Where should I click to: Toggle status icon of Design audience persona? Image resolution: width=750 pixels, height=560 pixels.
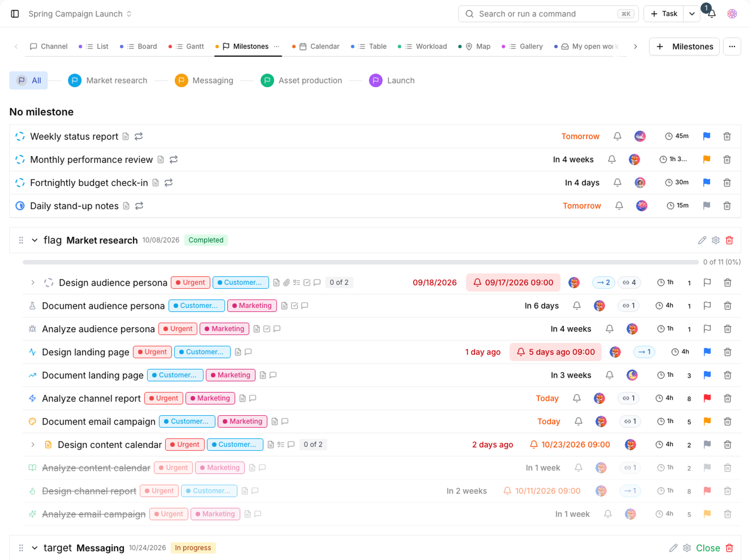pos(48,283)
